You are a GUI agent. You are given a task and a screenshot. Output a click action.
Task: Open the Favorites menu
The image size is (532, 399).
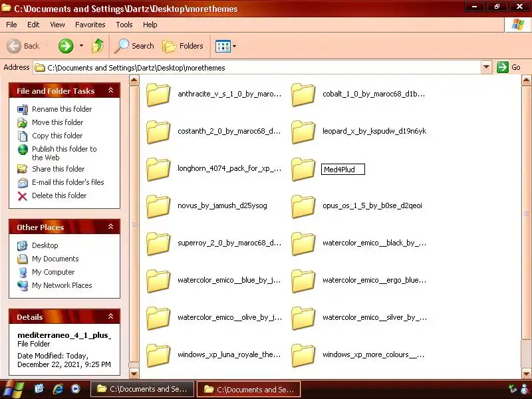90,25
